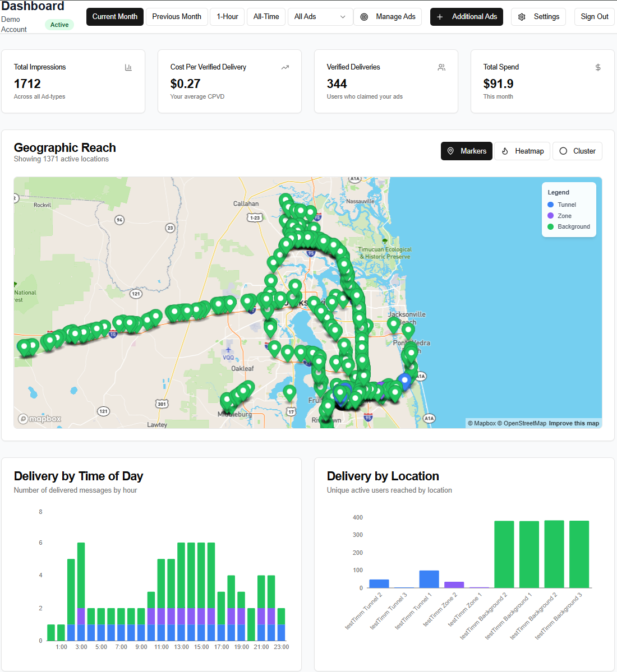Click the dollar icon on Total Spend card
Image resolution: width=617 pixels, height=672 pixels.
(x=598, y=67)
